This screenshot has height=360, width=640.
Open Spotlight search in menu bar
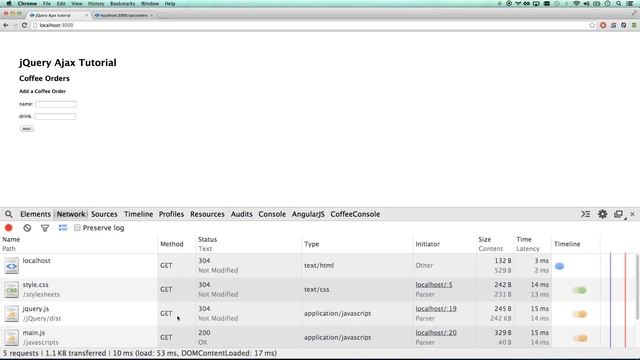click(619, 4)
